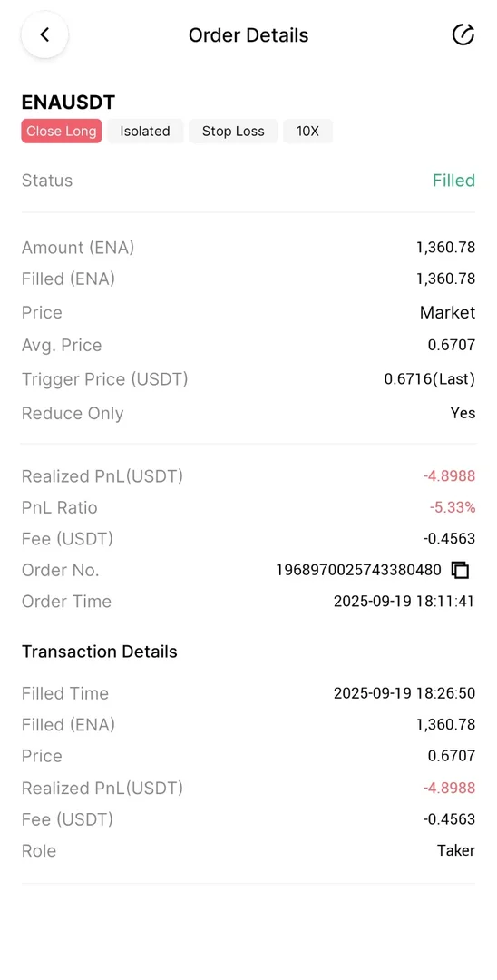497x980 pixels.
Task: Tap the Taker role value
Action: click(456, 850)
